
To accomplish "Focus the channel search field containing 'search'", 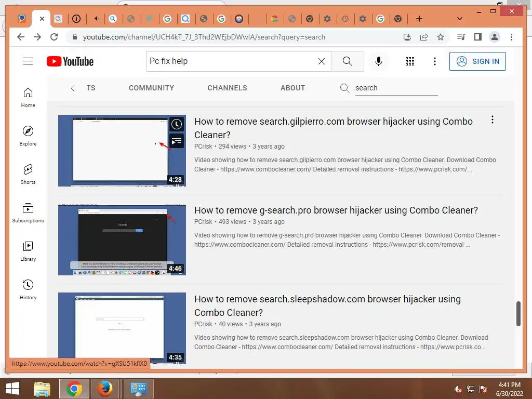I will tap(396, 88).
